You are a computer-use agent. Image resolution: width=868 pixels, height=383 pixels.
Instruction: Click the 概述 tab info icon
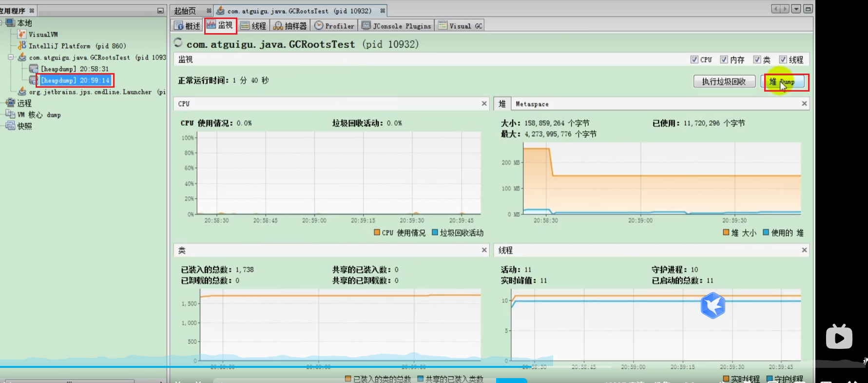179,26
